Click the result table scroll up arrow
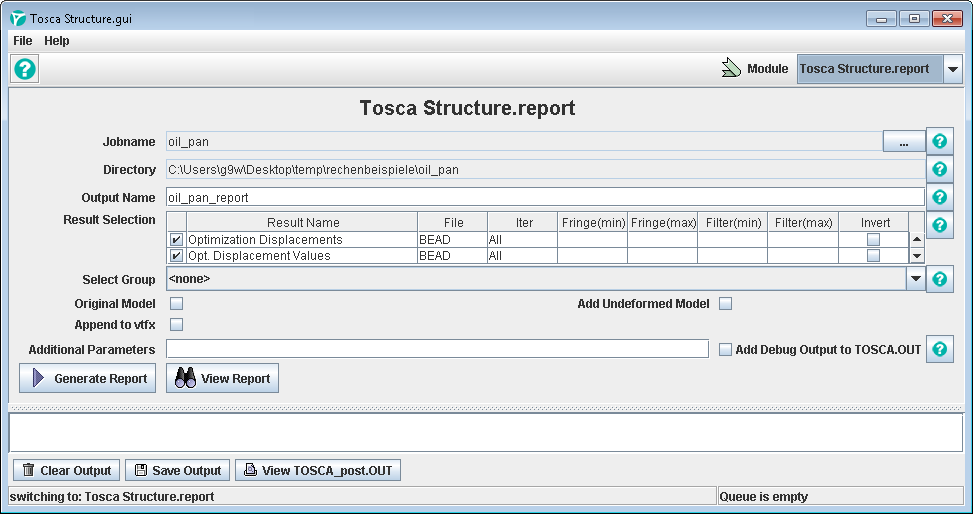 tap(917, 240)
